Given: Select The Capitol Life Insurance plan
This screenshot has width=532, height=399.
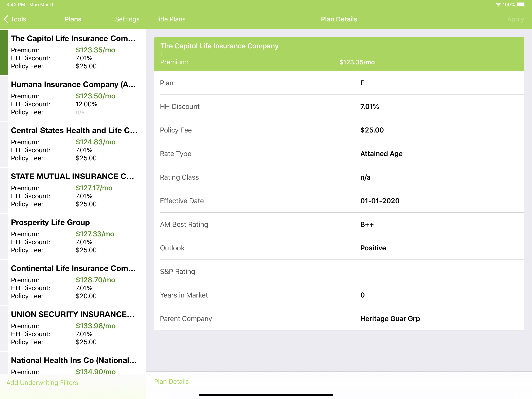Looking at the screenshot, I should [x=73, y=52].
